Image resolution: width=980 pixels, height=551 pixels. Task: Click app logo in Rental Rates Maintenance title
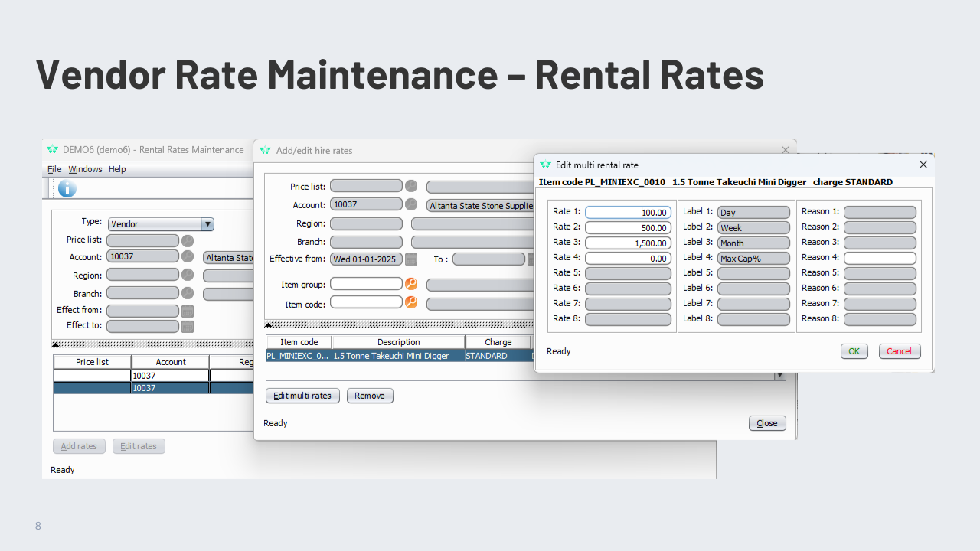tap(52, 150)
